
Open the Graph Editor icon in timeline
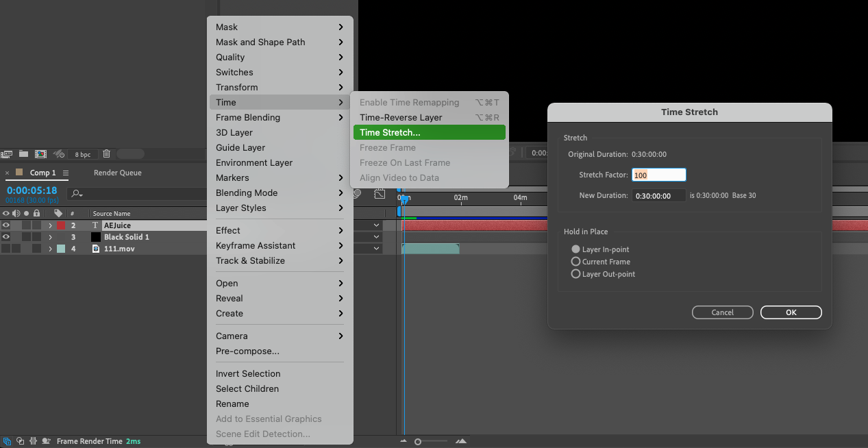[380, 195]
